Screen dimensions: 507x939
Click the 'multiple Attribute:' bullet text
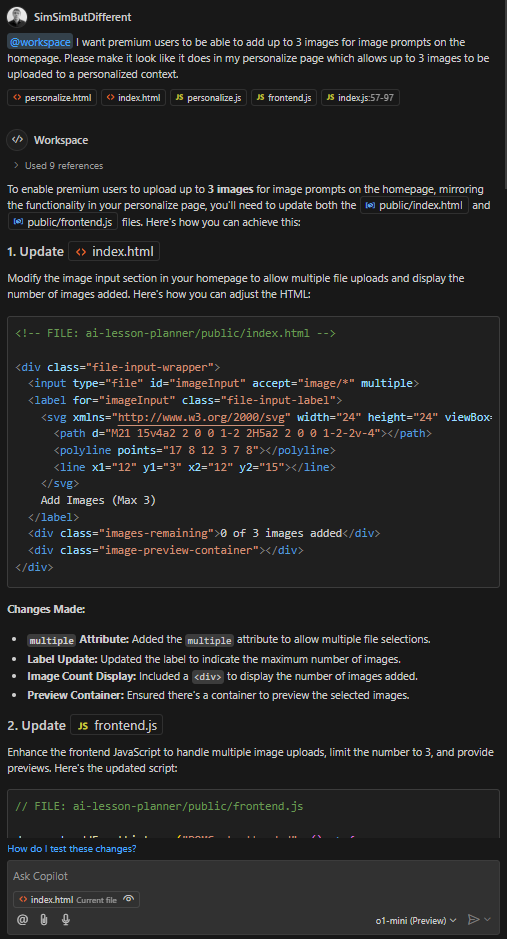coord(78,640)
